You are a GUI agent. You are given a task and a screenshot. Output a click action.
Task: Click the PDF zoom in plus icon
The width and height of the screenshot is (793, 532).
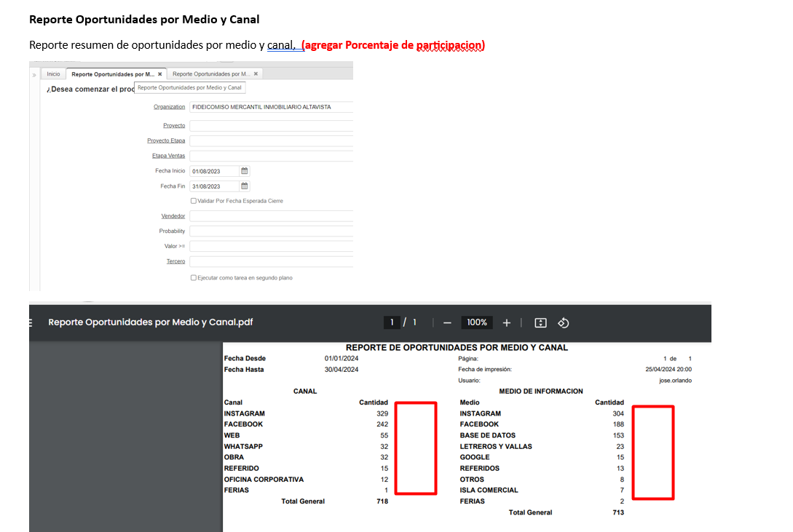507,322
